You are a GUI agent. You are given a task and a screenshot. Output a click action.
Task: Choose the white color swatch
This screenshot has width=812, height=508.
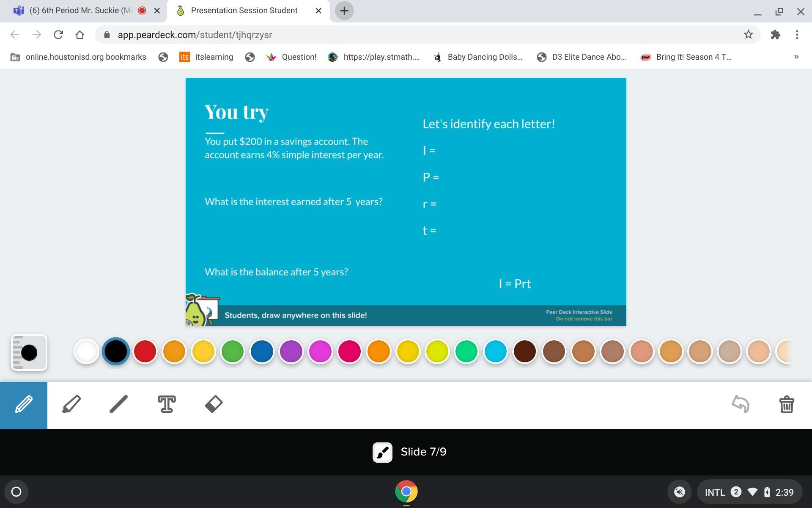point(86,351)
